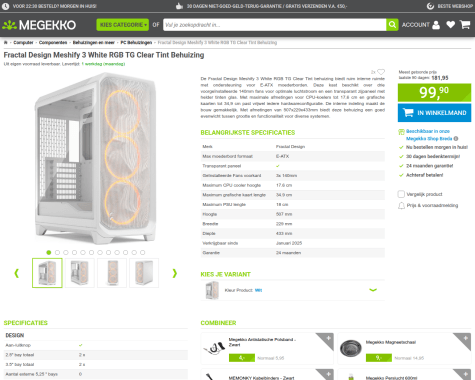This screenshot has width=475, height=380.
Task: Select the second carousel dot
Action: [x=57, y=252]
